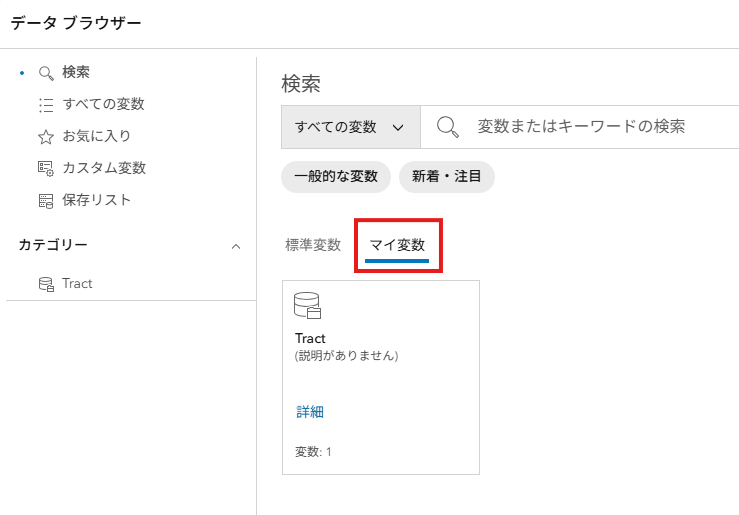Click the search magnifier icon in search bar
Viewport: 739px width, 515px height.
448,127
